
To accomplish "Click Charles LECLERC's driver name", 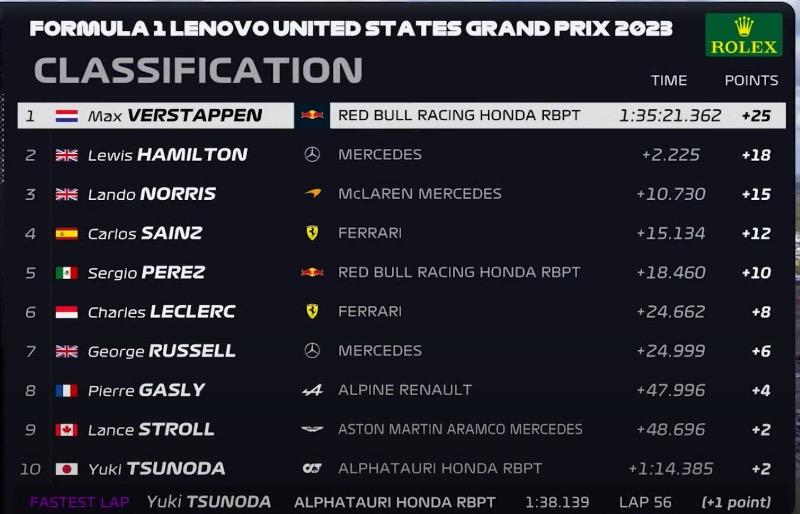I will coord(162,312).
